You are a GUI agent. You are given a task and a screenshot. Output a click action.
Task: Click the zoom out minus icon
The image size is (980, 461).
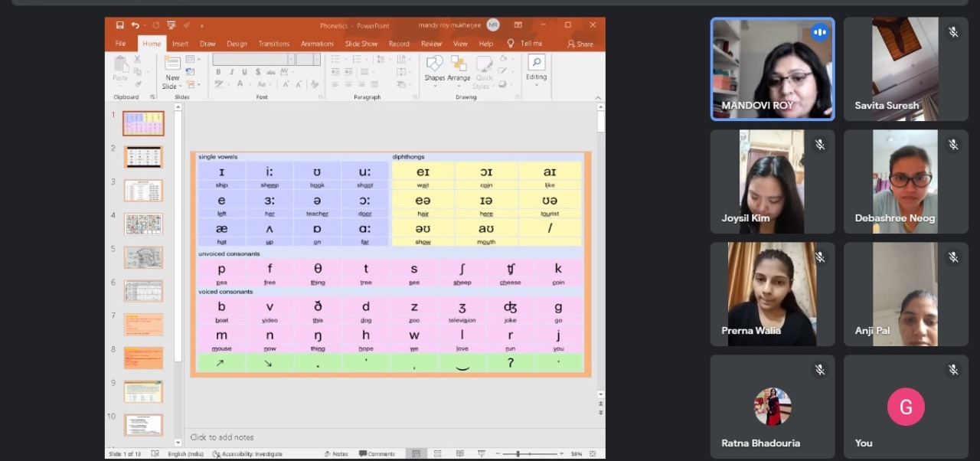point(496,454)
